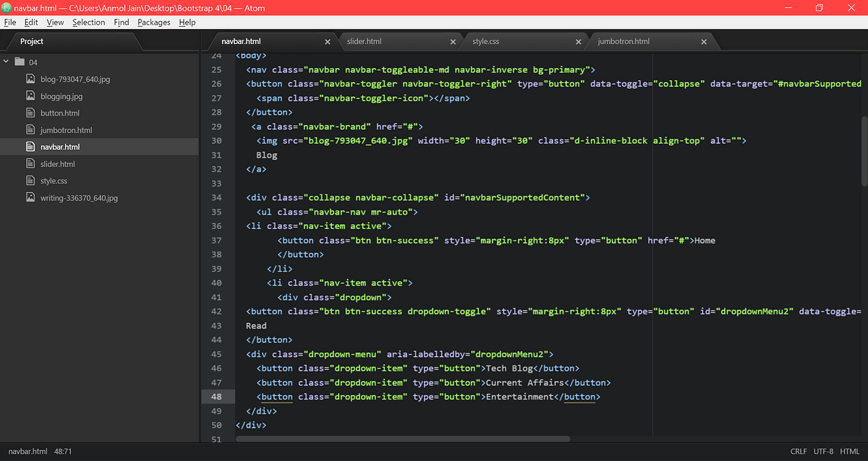Select line 48 in the gutter
Image resolution: width=868 pixels, height=461 pixels.
[217, 397]
